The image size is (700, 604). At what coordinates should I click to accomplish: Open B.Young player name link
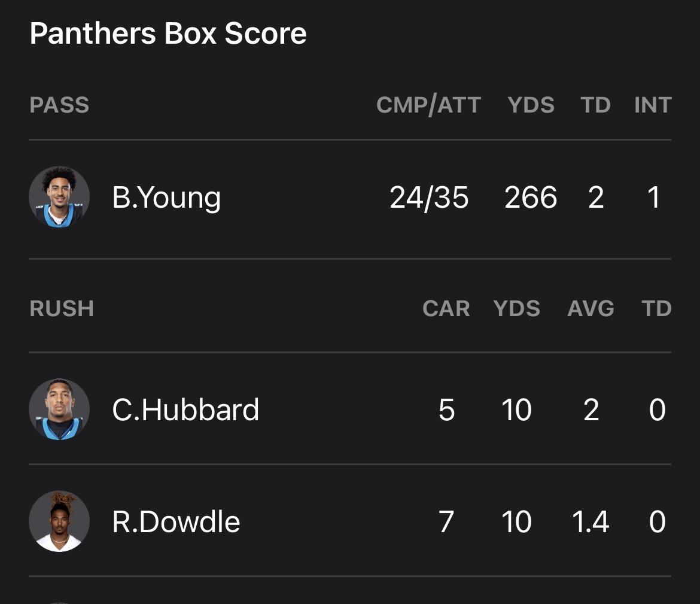pos(166,198)
